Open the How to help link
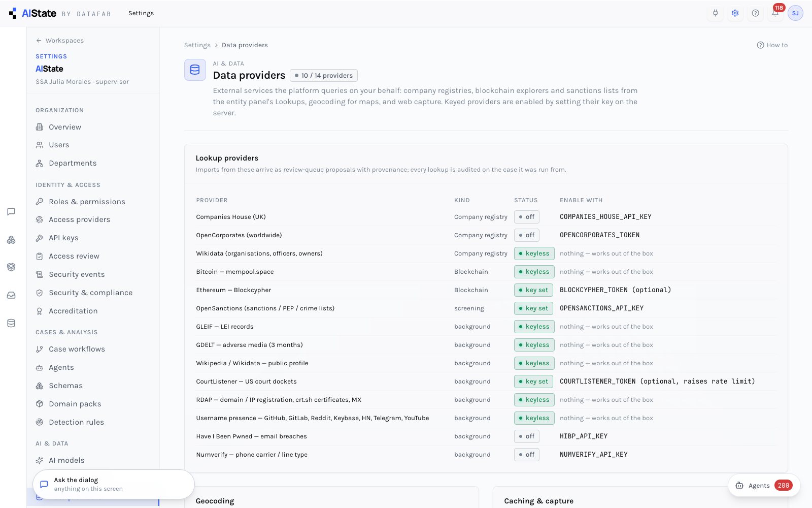This screenshot has width=812, height=508. click(772, 45)
